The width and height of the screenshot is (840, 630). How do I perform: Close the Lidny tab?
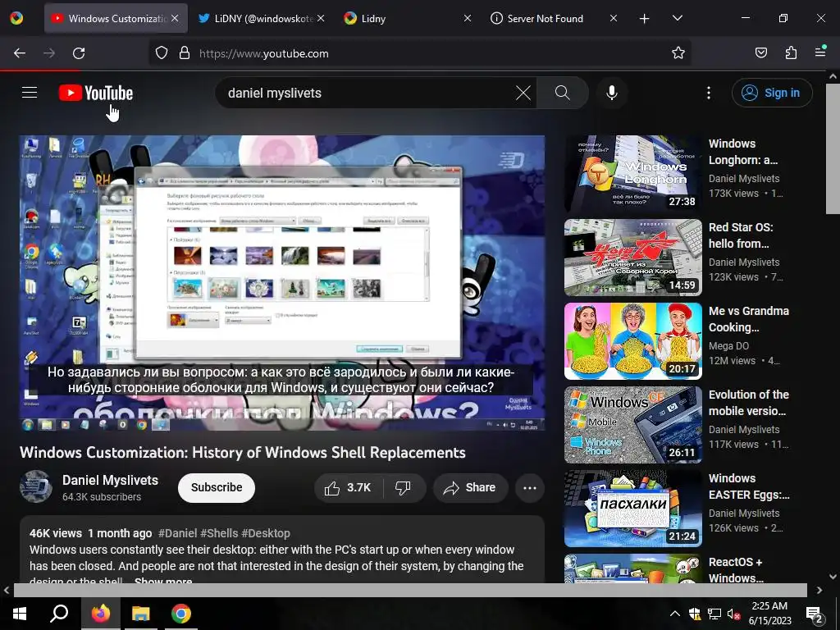(x=467, y=18)
